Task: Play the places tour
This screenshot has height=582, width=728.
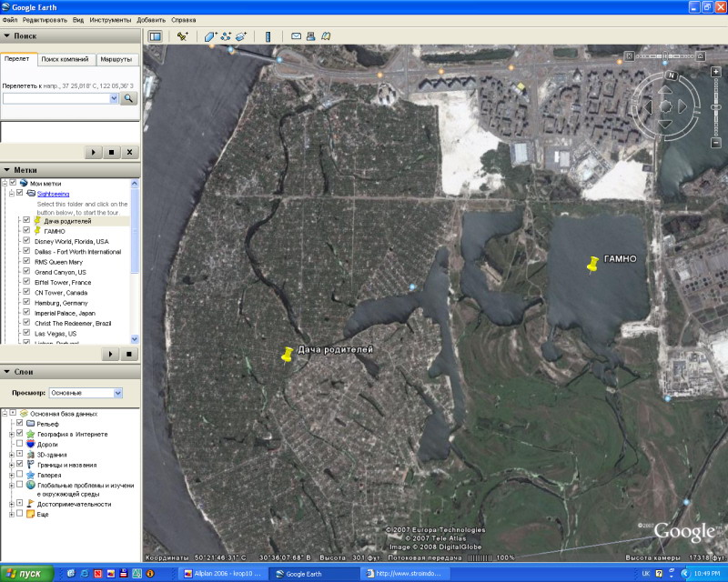Action: coord(110,354)
